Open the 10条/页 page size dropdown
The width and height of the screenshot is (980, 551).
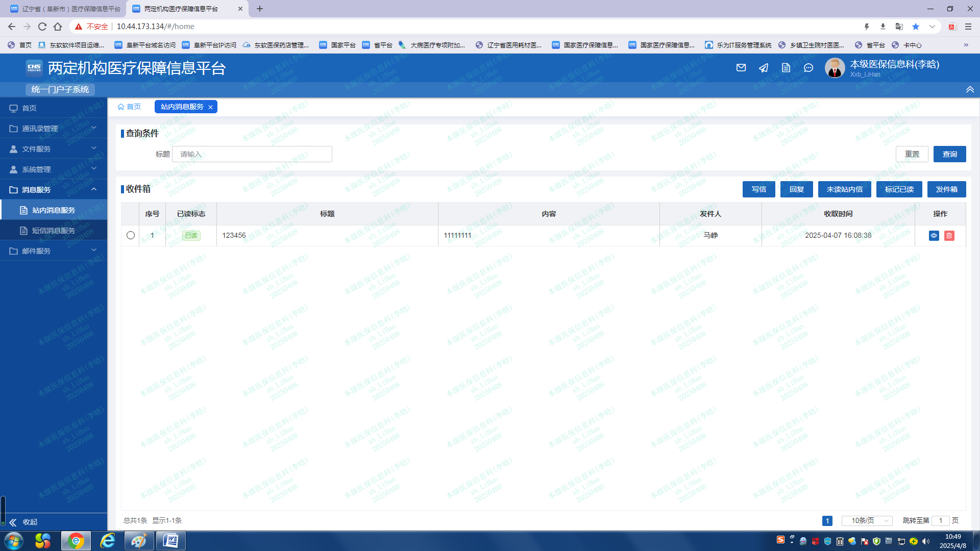point(867,520)
